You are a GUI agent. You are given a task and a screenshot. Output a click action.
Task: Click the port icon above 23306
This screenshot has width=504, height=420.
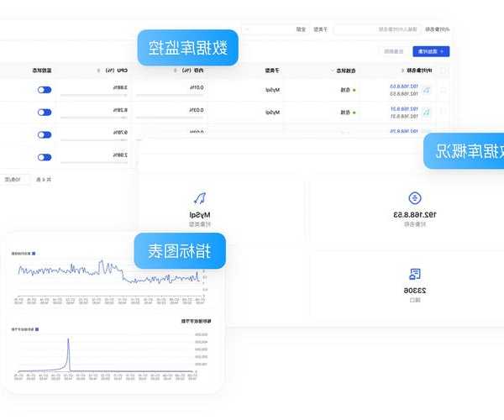point(414,274)
